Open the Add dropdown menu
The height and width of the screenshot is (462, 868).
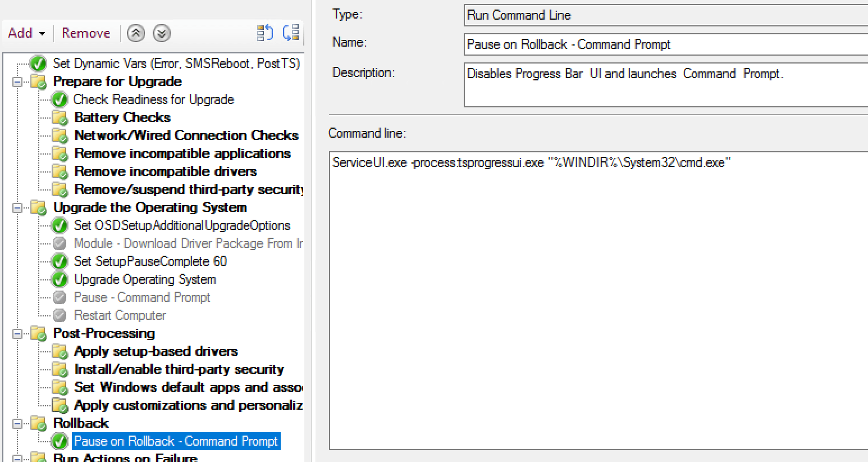(x=25, y=34)
